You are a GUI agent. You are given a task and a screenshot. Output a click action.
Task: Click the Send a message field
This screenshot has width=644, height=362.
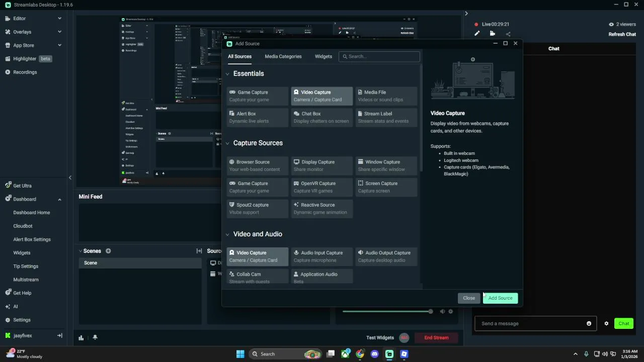click(x=535, y=324)
